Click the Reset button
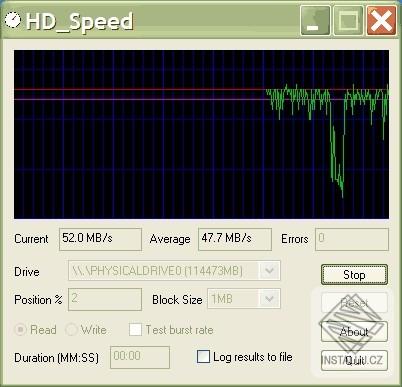Screen dimensions: 402x387 click(x=354, y=303)
